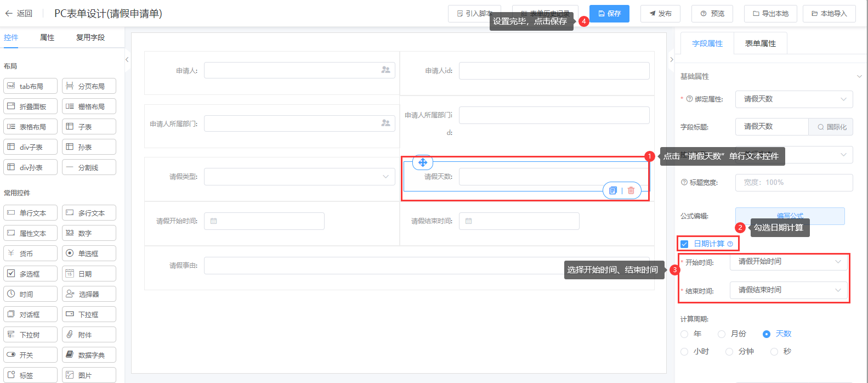Click the 预览 preview button

click(712, 14)
